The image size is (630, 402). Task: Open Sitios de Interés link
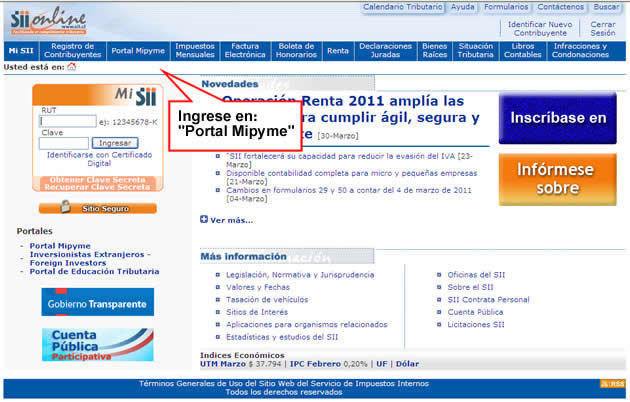pos(257,312)
